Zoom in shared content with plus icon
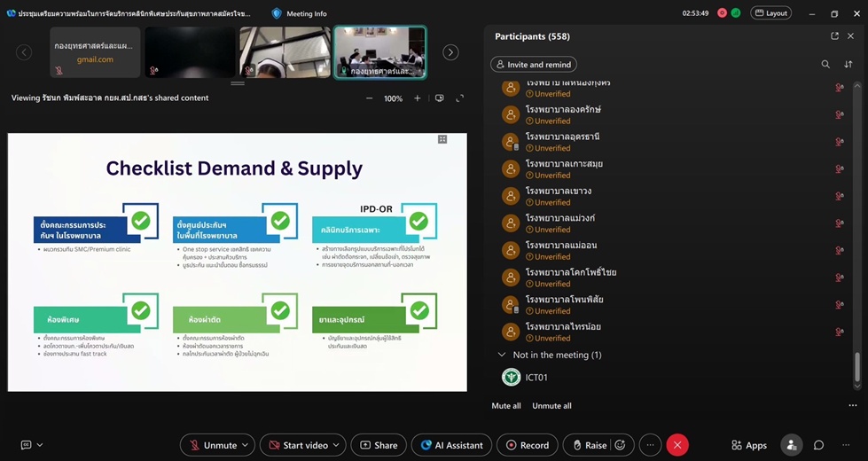868x461 pixels. tap(418, 98)
